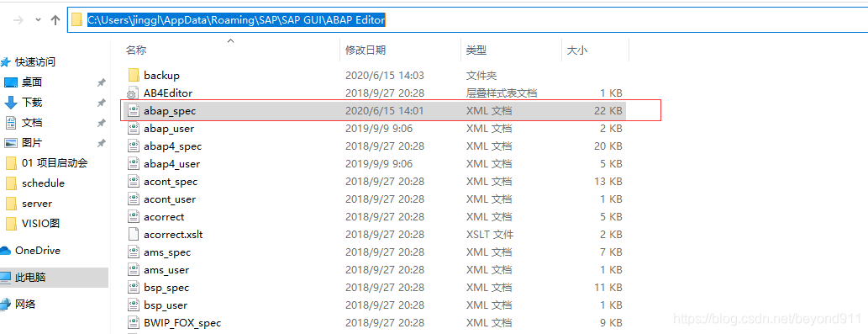
Task: Unpin 下载 via its pin icon
Action: [102, 103]
